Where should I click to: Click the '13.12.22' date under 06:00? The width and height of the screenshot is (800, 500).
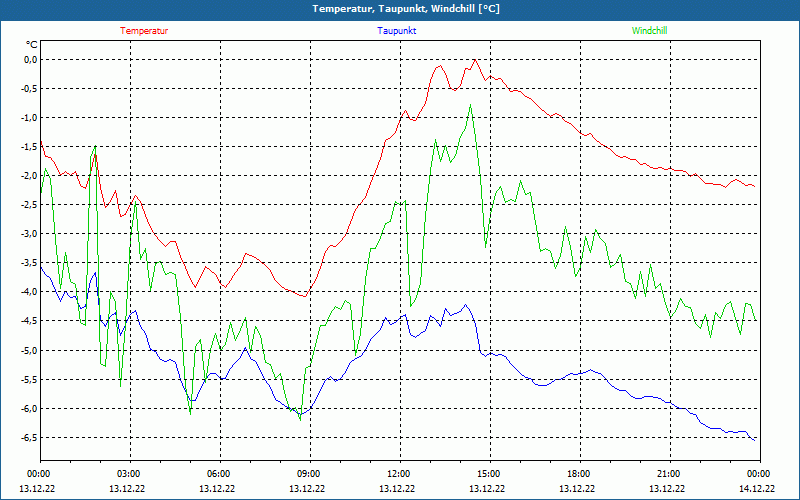point(217,488)
